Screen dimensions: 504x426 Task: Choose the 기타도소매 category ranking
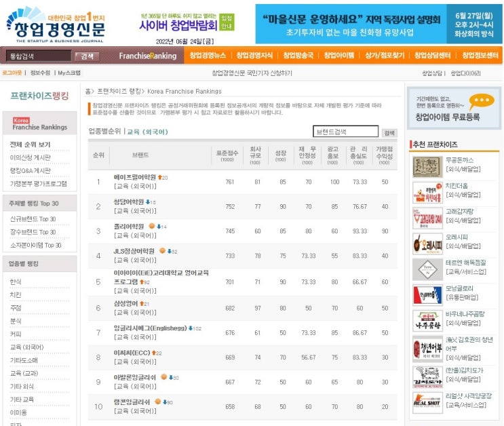pyautogui.click(x=24, y=360)
